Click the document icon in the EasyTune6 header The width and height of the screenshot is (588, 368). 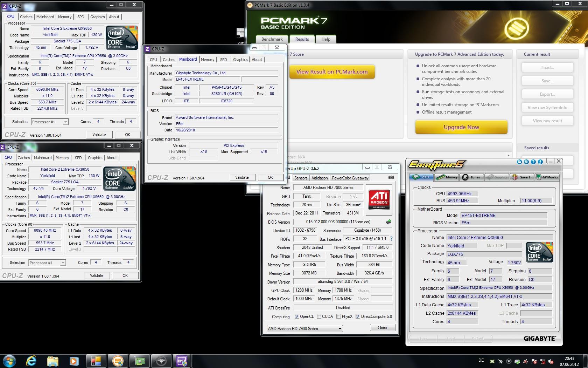[519, 162]
